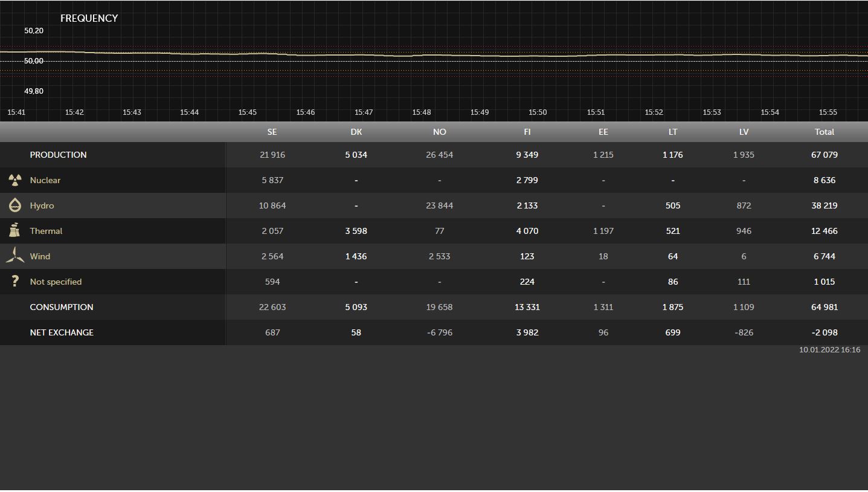
Task: Pick the LV column header
Action: pyautogui.click(x=744, y=132)
